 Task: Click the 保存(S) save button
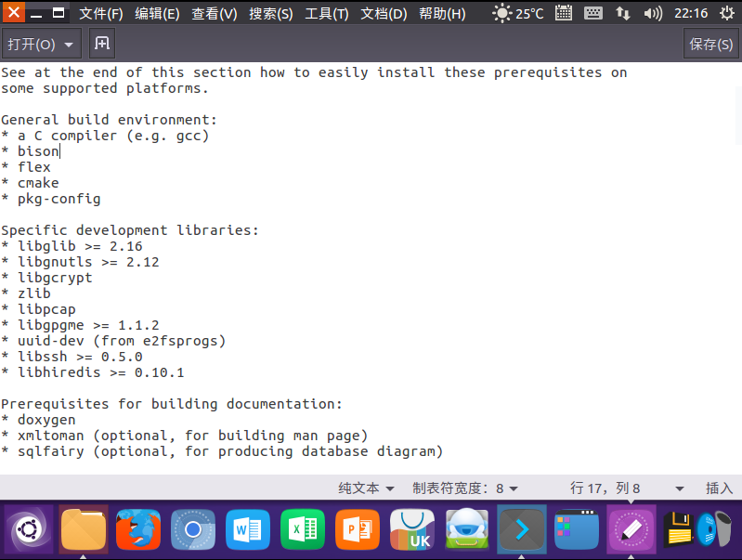coord(710,44)
